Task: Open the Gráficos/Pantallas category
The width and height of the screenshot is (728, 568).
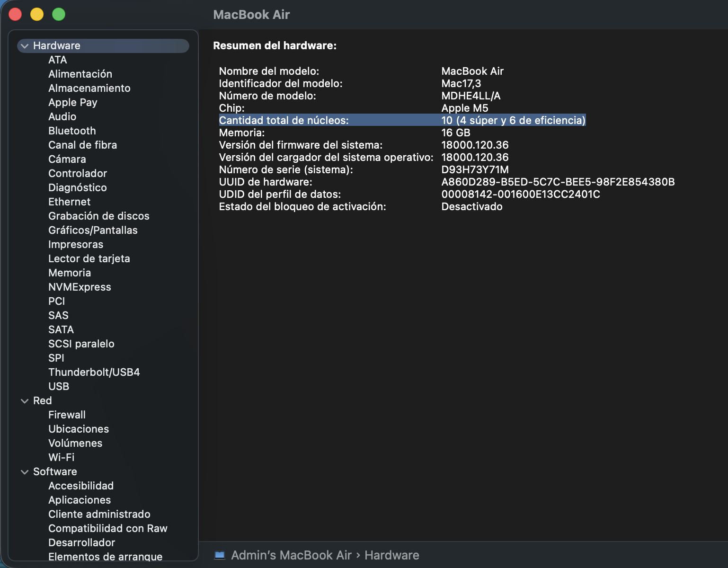Action: [93, 230]
